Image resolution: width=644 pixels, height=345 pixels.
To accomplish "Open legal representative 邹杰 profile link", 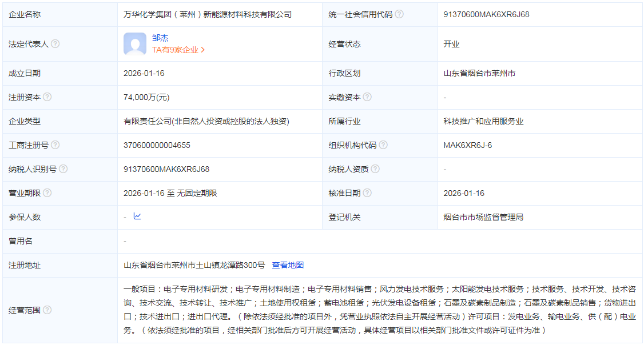I will click(160, 38).
